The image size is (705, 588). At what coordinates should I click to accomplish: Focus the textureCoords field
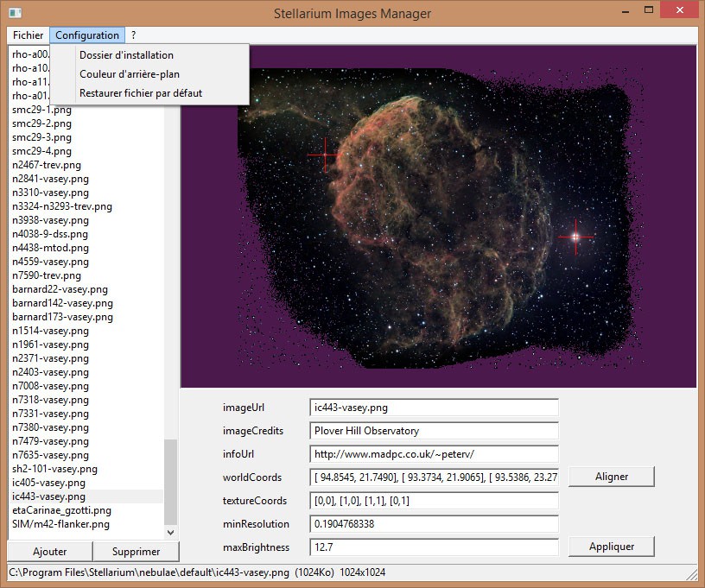[x=434, y=501]
